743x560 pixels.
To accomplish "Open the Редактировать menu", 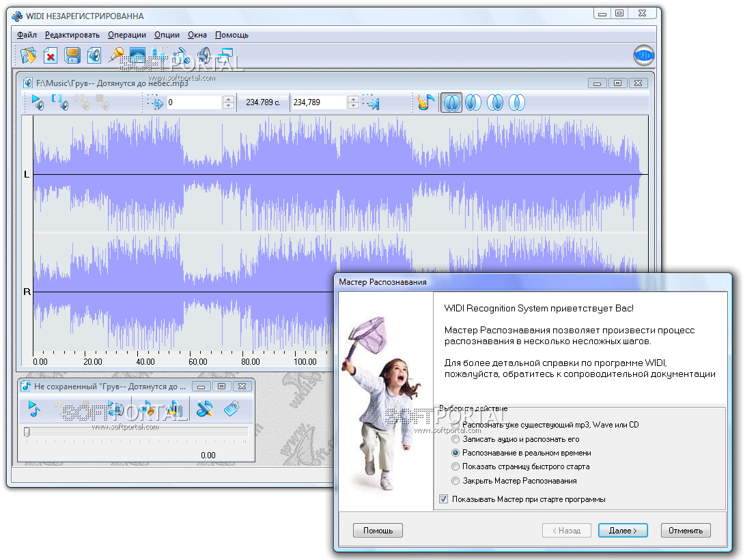I will click(72, 35).
